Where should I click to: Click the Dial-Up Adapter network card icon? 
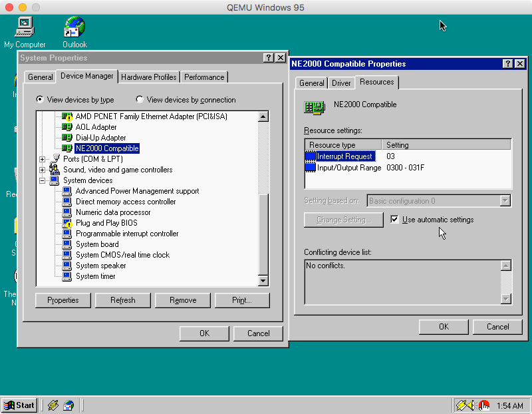(x=67, y=138)
